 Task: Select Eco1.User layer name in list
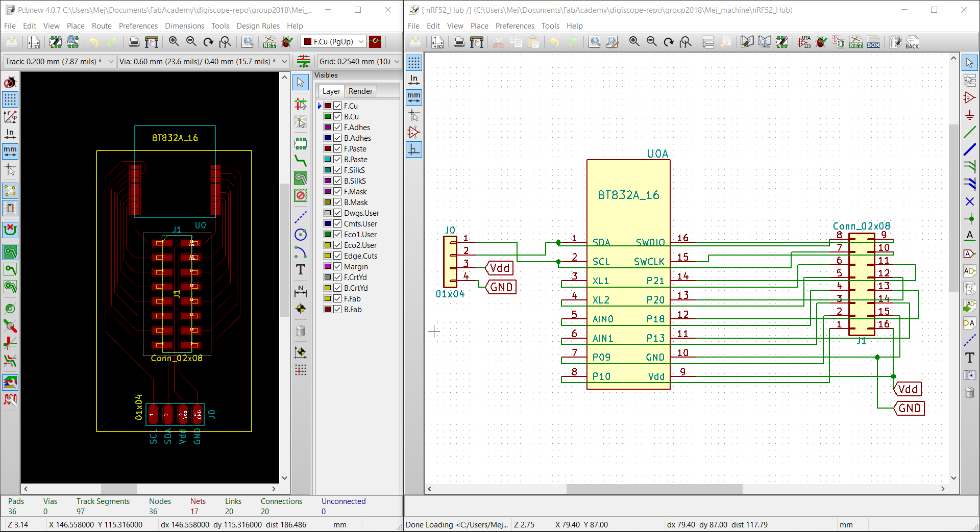pyautogui.click(x=360, y=234)
